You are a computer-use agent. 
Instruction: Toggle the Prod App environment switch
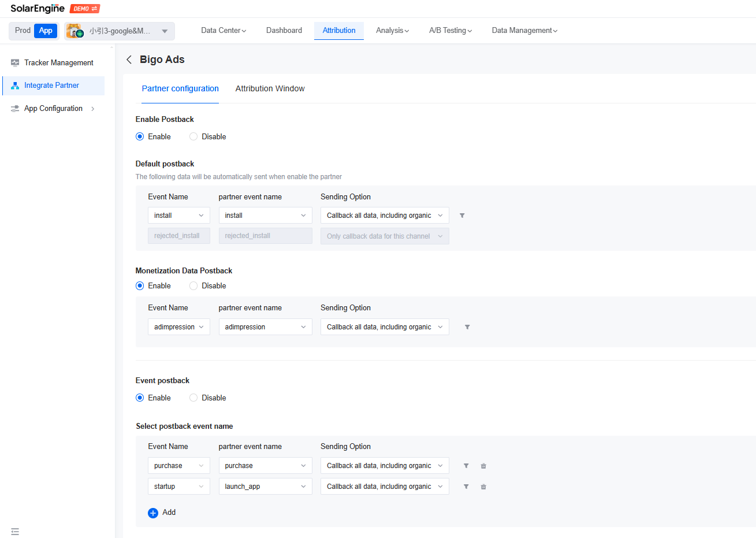(33, 30)
